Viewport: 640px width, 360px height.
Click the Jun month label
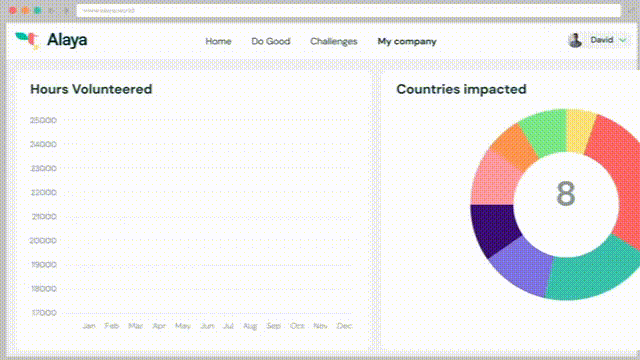click(207, 326)
